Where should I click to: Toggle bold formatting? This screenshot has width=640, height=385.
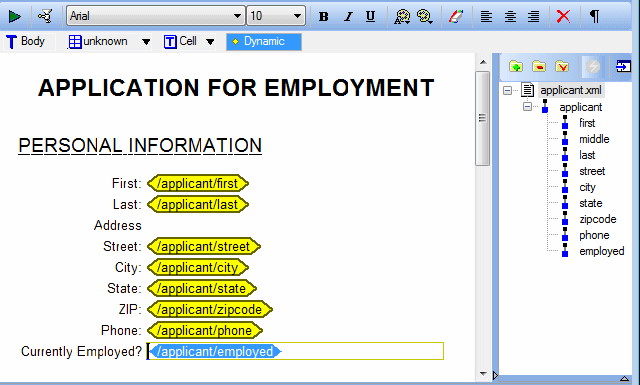pos(324,16)
